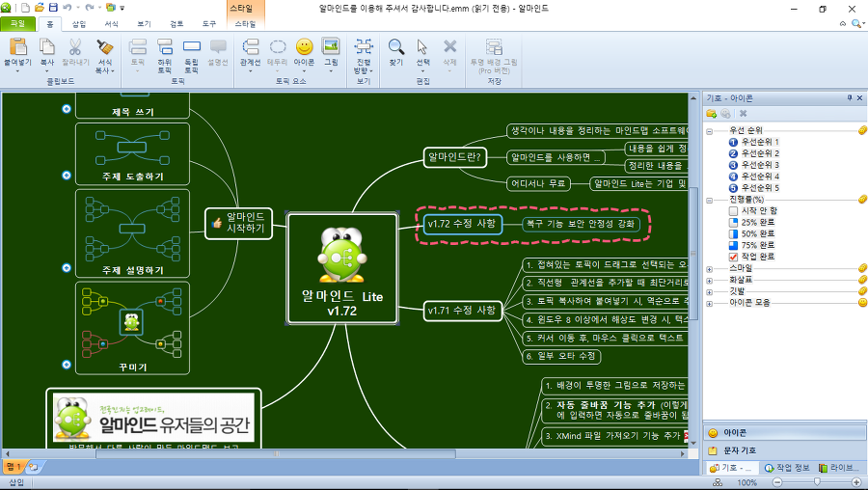The image size is (868, 490).
Task: Click the 그림 picture insert icon
Action: click(x=331, y=47)
